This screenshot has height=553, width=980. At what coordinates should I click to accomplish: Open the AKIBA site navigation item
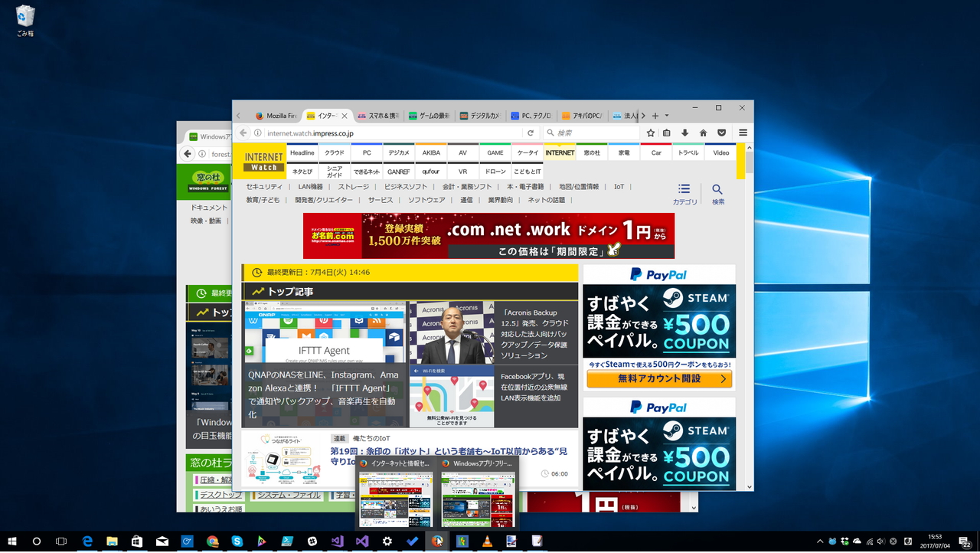[431, 152]
